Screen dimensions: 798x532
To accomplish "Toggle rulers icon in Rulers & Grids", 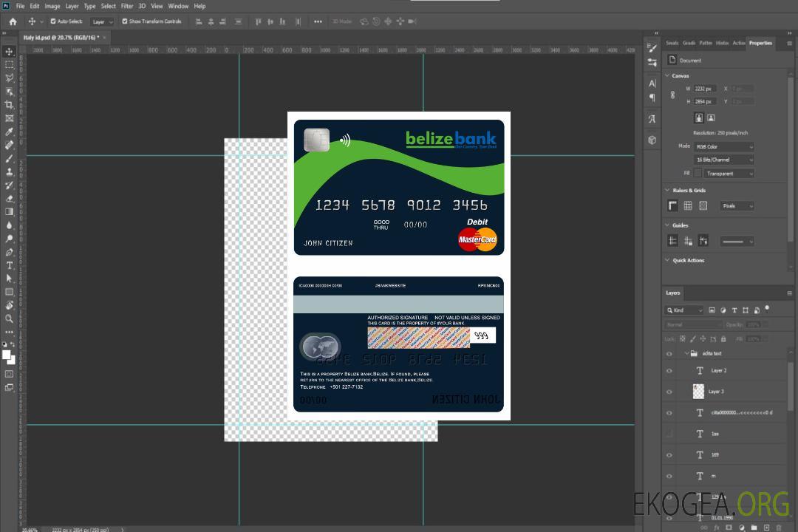I will coord(673,205).
